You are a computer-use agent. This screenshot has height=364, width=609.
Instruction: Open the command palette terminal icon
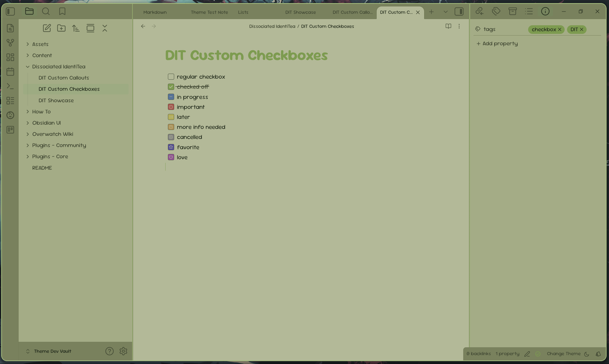pyautogui.click(x=10, y=86)
